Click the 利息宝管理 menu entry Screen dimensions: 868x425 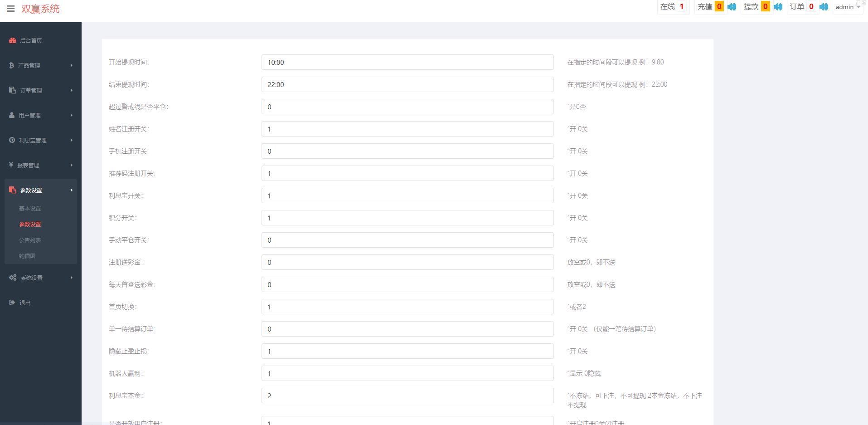coord(33,140)
